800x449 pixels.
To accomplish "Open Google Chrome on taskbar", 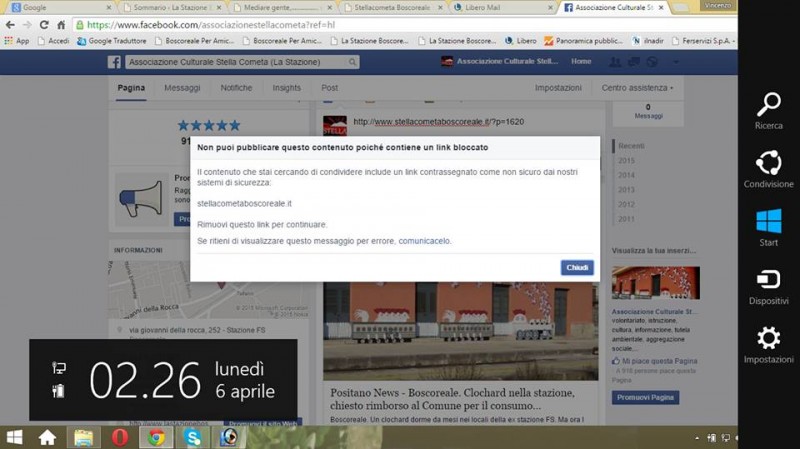I will pyautogui.click(x=157, y=437).
